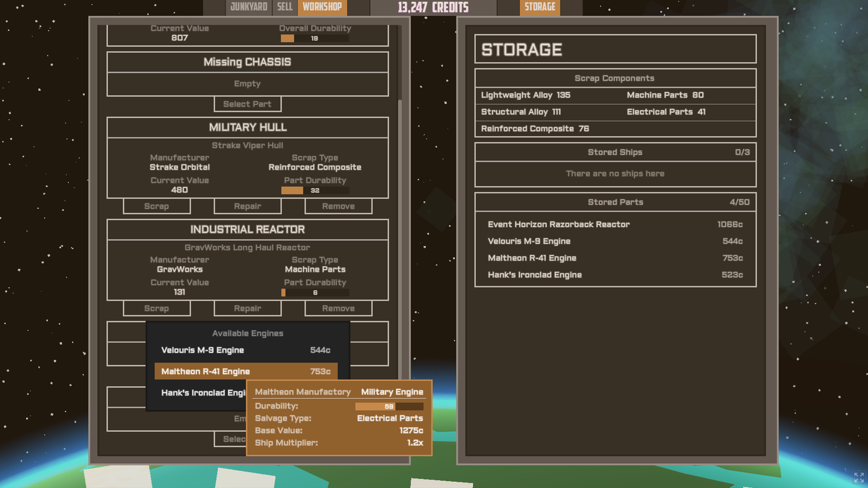This screenshot has width=868, height=488.
Task: Select Velouris M-9 Engine in Stored Parts
Action: (x=615, y=241)
